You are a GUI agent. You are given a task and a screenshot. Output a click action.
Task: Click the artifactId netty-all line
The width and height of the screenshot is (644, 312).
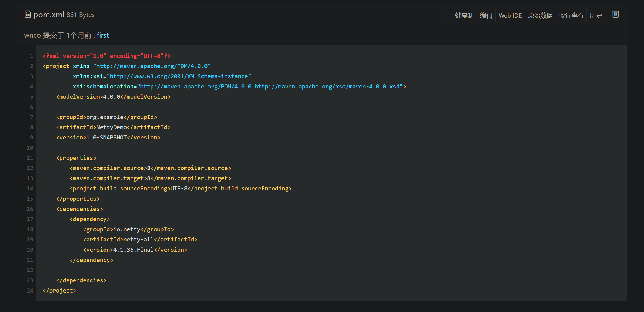click(140, 240)
